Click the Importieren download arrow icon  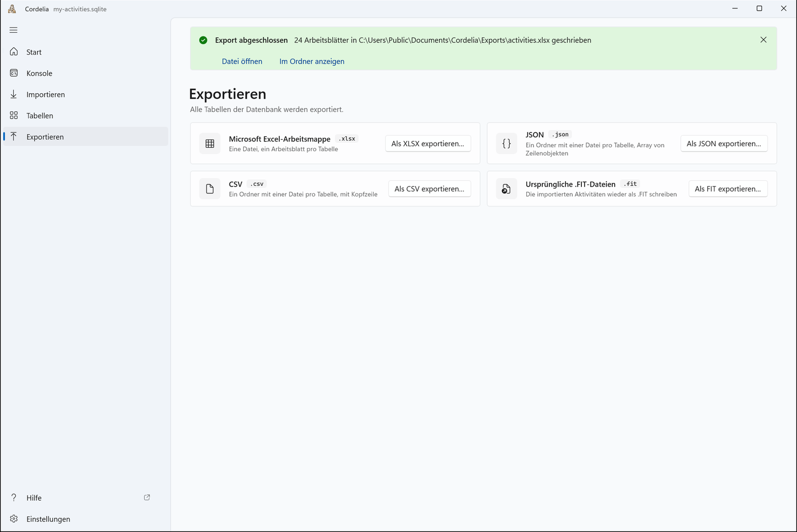14,94
